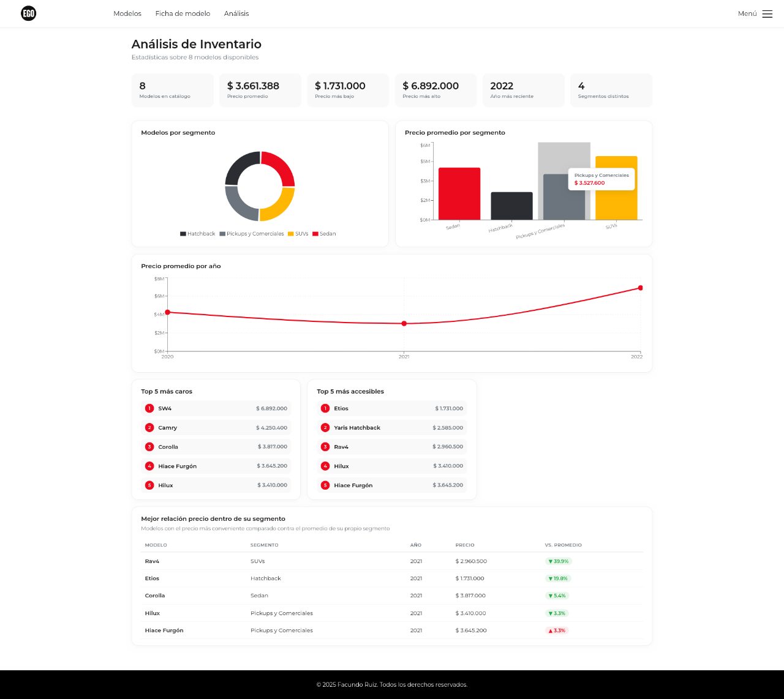Click the red 3.3% up badge
The width and height of the screenshot is (784, 699).
click(x=557, y=630)
